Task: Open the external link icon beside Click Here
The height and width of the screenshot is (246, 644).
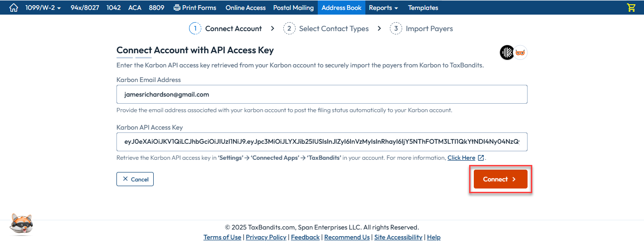Action: point(481,158)
